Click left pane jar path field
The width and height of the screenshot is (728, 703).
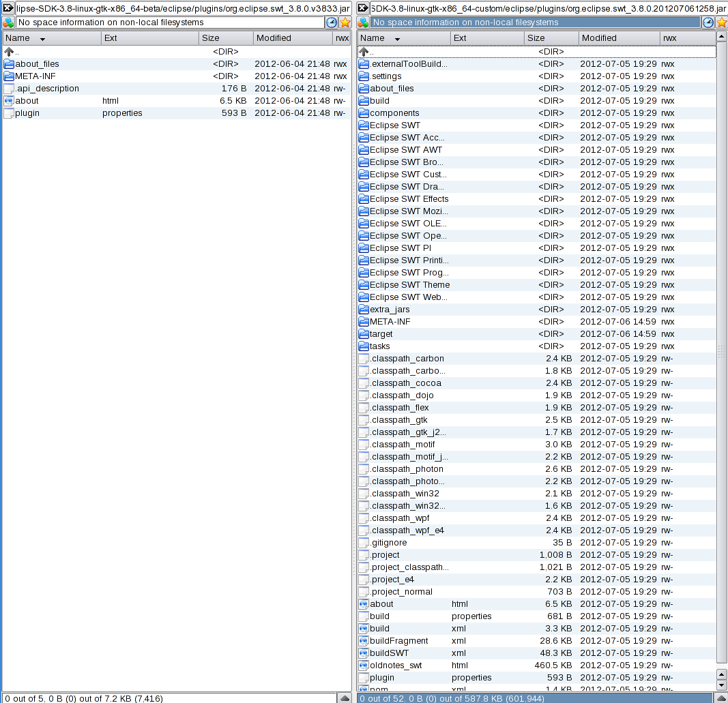click(x=183, y=8)
